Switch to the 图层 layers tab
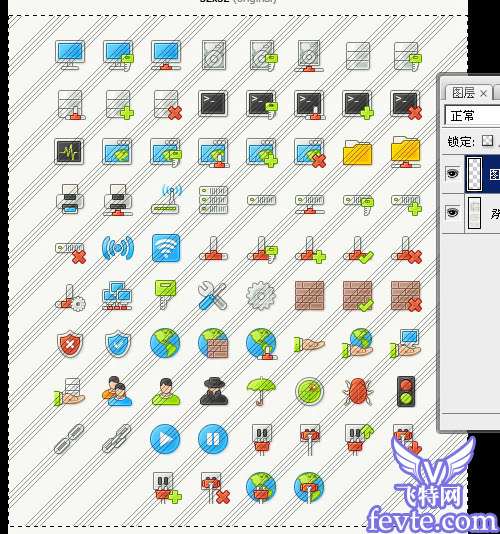This screenshot has width=500, height=534. [463, 93]
